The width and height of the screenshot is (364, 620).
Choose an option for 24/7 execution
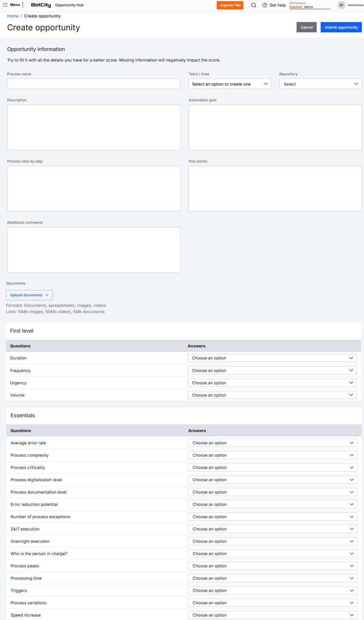(272, 529)
